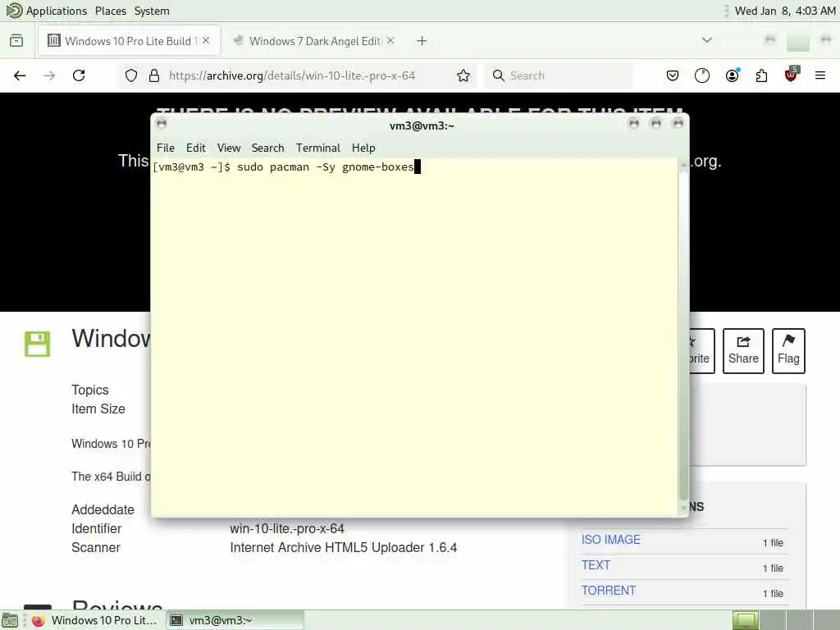Open the extensions puzzle icon
840x630 pixels.
coord(761,75)
